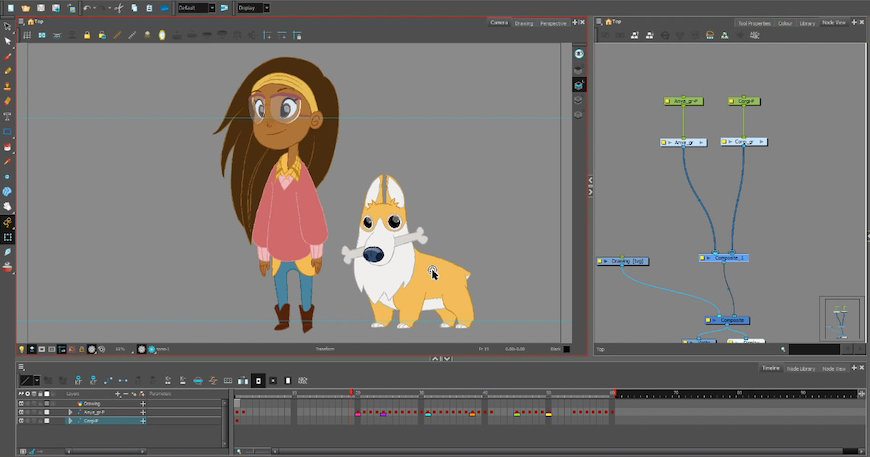Viewport: 870px width, 457px height.
Task: Select the Rectangle shape tool
Action: click(7, 131)
